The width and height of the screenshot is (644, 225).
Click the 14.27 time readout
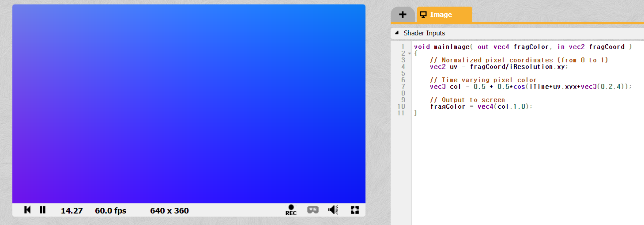(x=72, y=211)
